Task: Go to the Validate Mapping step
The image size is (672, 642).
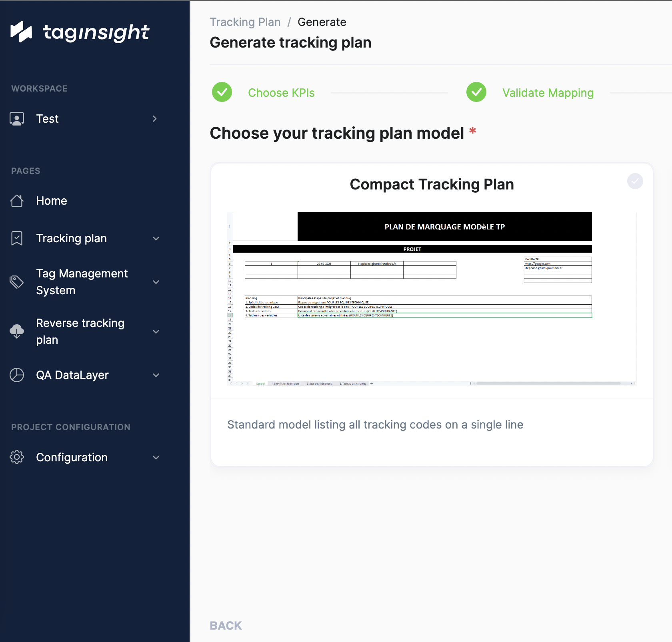Action: [548, 93]
